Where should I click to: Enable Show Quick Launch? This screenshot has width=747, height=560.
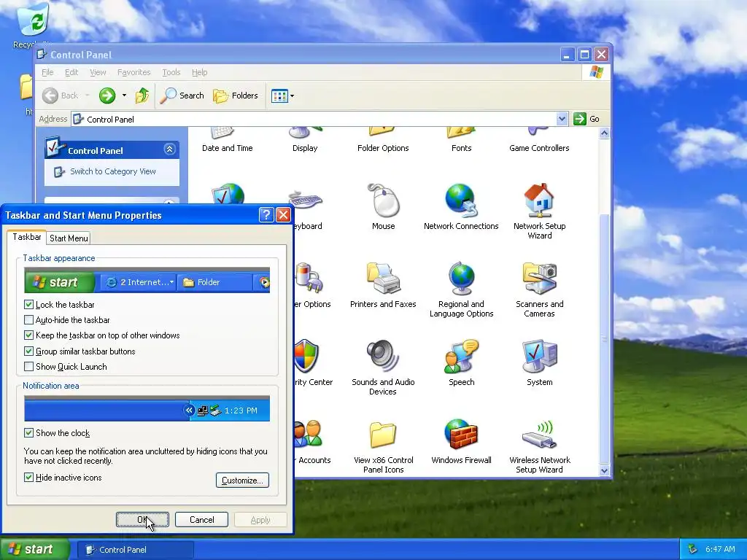[28, 367]
